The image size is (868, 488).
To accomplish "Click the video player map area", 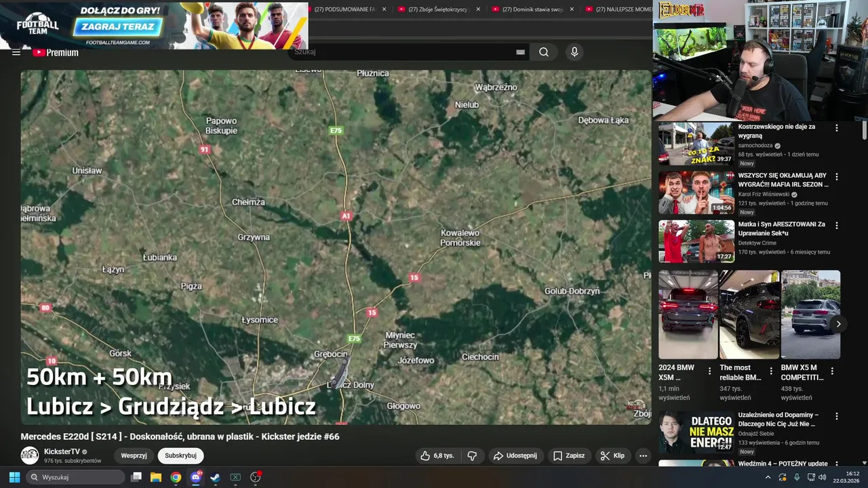I will (336, 247).
